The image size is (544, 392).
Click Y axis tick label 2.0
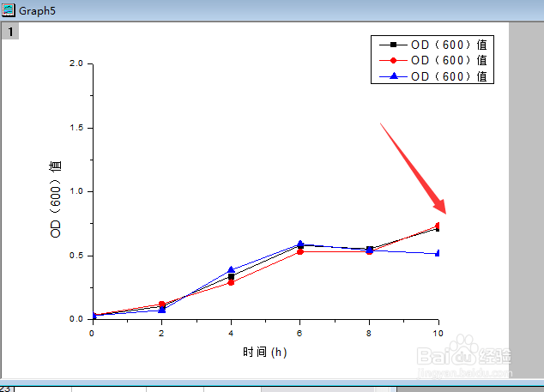tap(76, 63)
